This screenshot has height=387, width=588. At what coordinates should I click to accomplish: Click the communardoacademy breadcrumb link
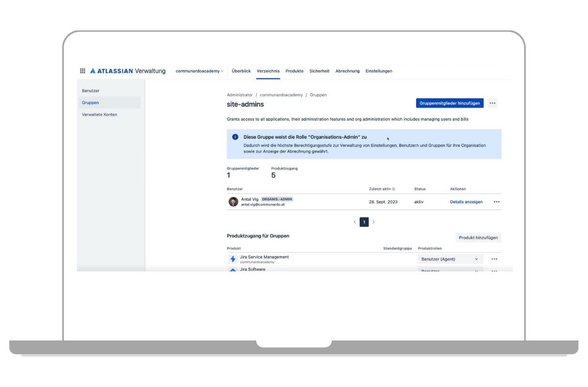click(281, 95)
